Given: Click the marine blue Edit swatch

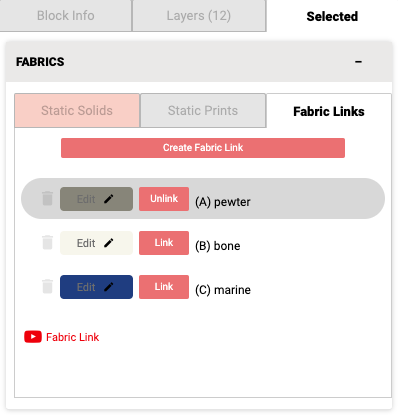Looking at the screenshot, I should [x=96, y=287].
